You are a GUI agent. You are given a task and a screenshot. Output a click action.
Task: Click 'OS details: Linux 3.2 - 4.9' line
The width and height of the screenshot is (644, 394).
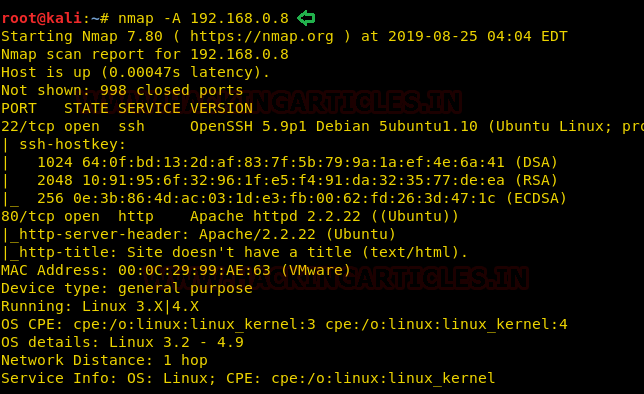pyautogui.click(x=122, y=342)
